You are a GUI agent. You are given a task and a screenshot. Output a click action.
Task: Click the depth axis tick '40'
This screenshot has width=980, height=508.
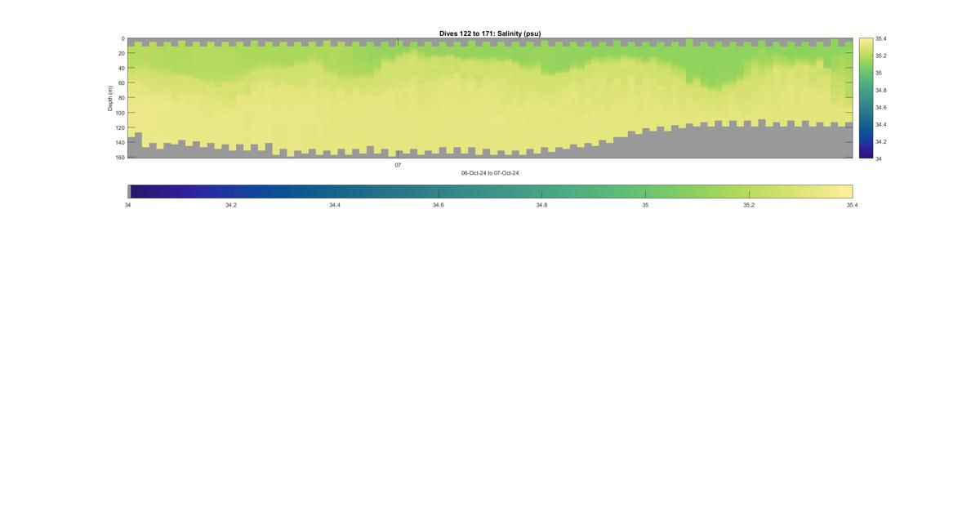click(x=121, y=68)
